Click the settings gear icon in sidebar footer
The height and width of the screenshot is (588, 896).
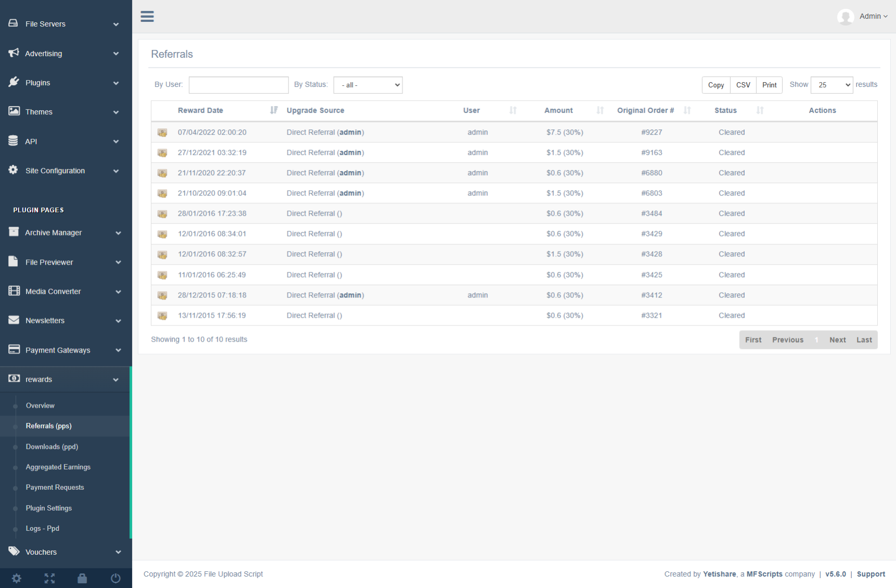pos(17,578)
